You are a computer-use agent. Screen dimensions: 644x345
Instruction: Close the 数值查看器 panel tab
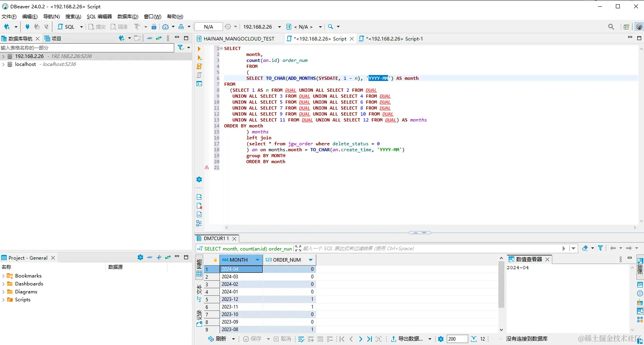pyautogui.click(x=547, y=259)
